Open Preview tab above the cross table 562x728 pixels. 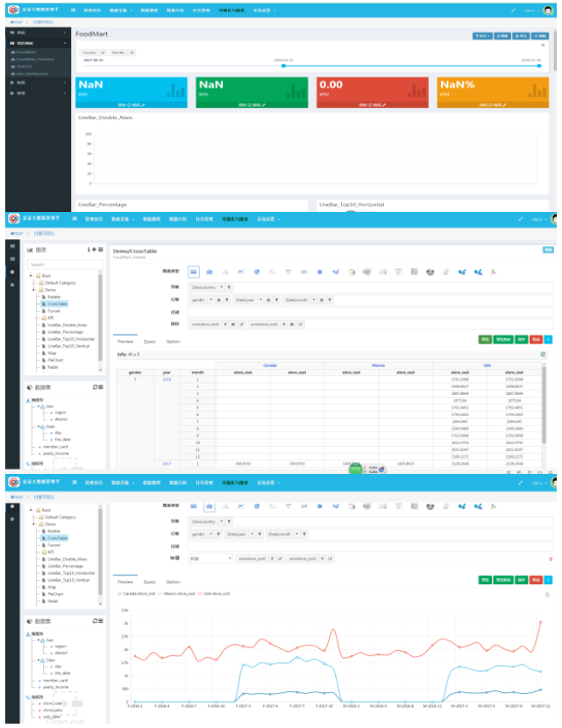pos(125,342)
